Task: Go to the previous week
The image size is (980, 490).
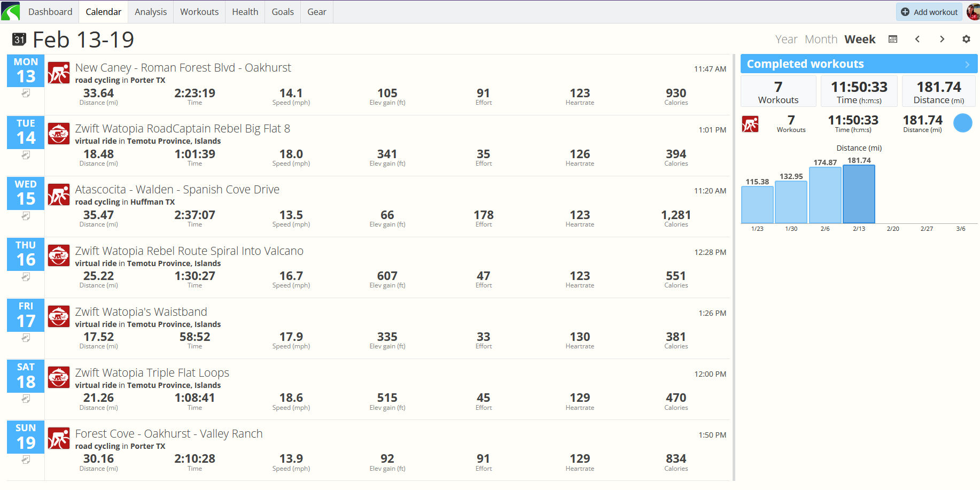Action: [917, 40]
